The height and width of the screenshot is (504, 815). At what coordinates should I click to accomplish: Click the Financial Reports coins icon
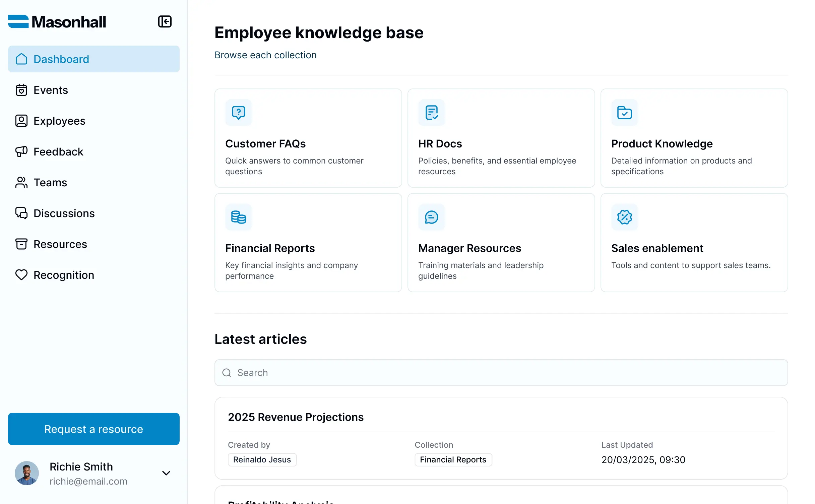[238, 217]
